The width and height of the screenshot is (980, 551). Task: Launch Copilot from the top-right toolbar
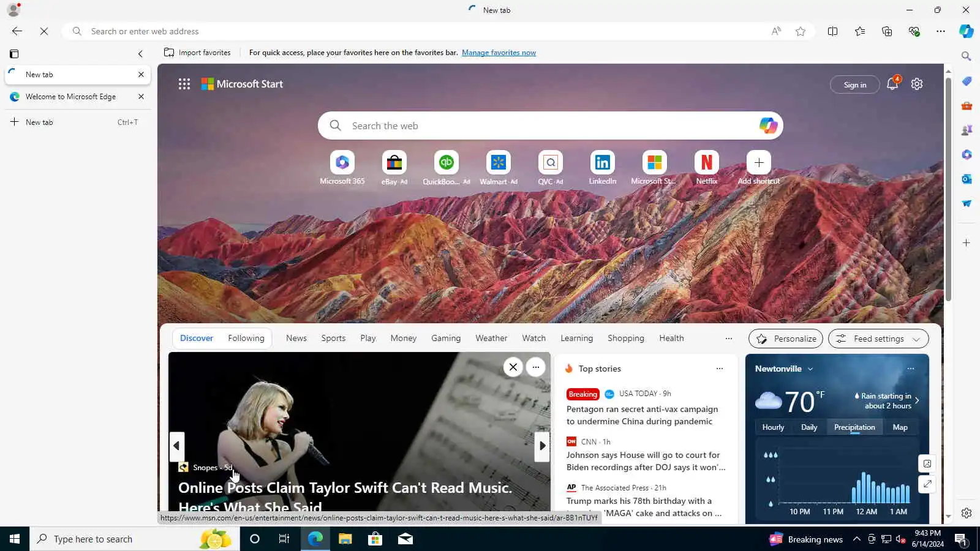click(x=967, y=31)
